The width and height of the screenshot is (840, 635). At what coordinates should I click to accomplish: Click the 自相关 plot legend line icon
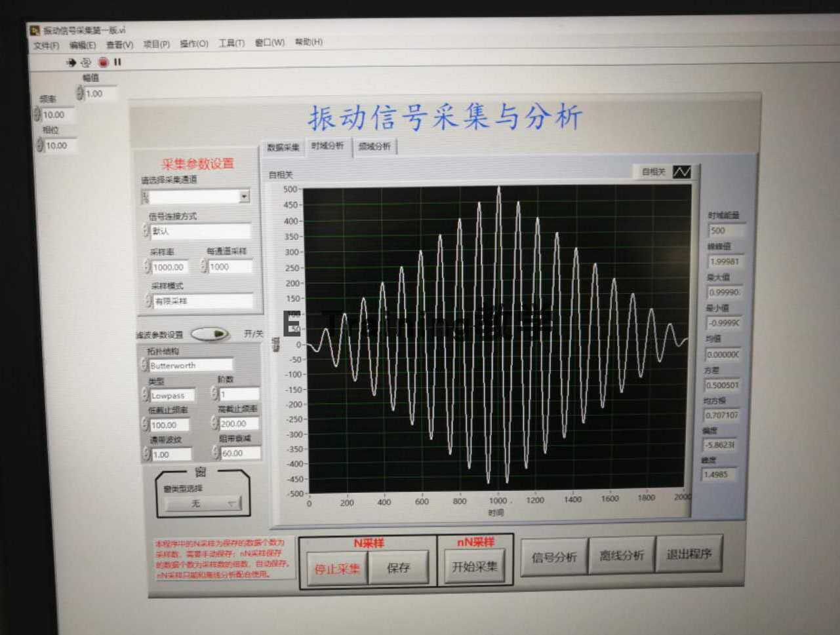[x=681, y=172]
